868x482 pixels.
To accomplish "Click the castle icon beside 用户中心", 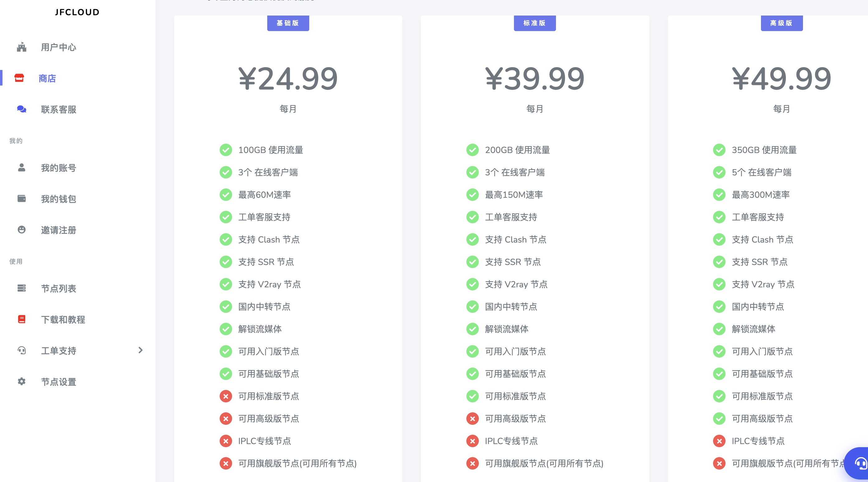I will point(21,47).
